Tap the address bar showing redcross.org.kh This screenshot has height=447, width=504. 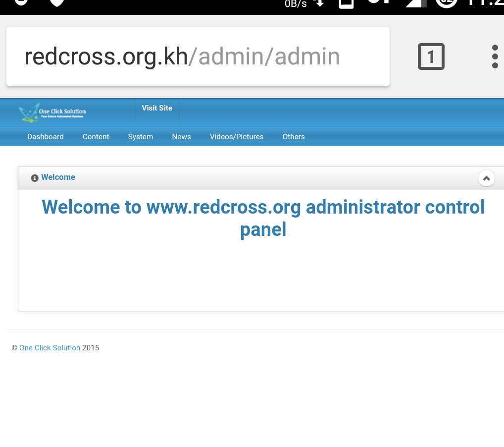pos(198,56)
